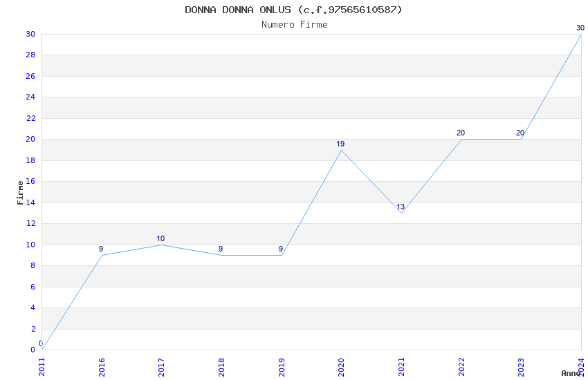Viewport: 588px width, 380px height.
Task: Click data value 9 for year 2016
Action: pos(101,249)
